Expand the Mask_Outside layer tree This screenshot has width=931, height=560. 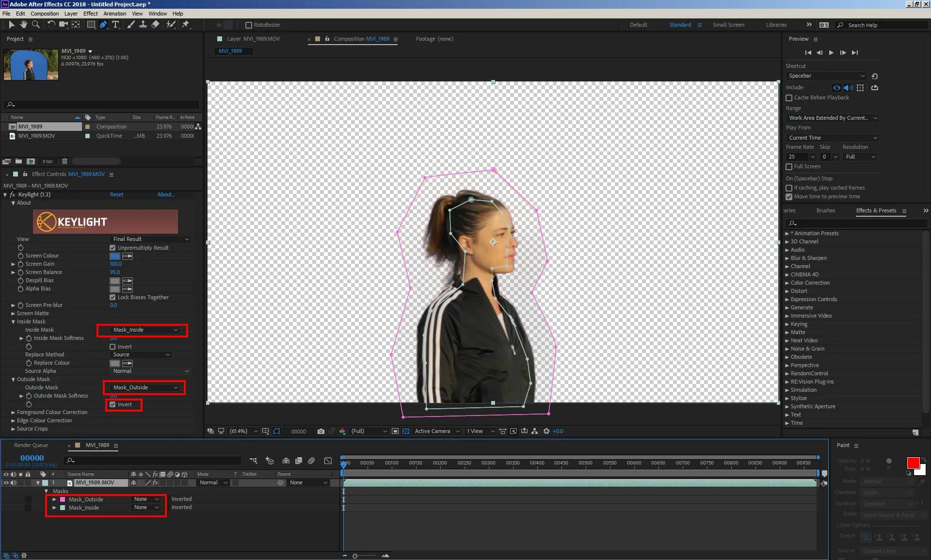click(54, 499)
